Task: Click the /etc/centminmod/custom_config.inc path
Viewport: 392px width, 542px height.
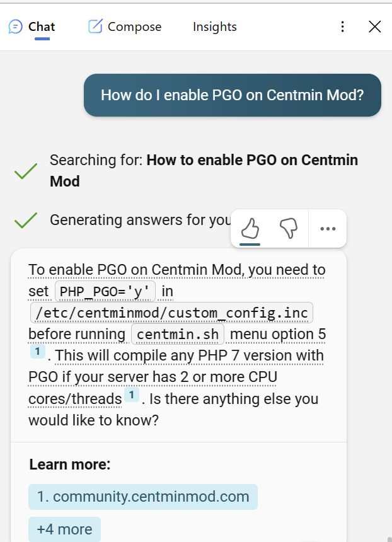Action: click(x=172, y=313)
